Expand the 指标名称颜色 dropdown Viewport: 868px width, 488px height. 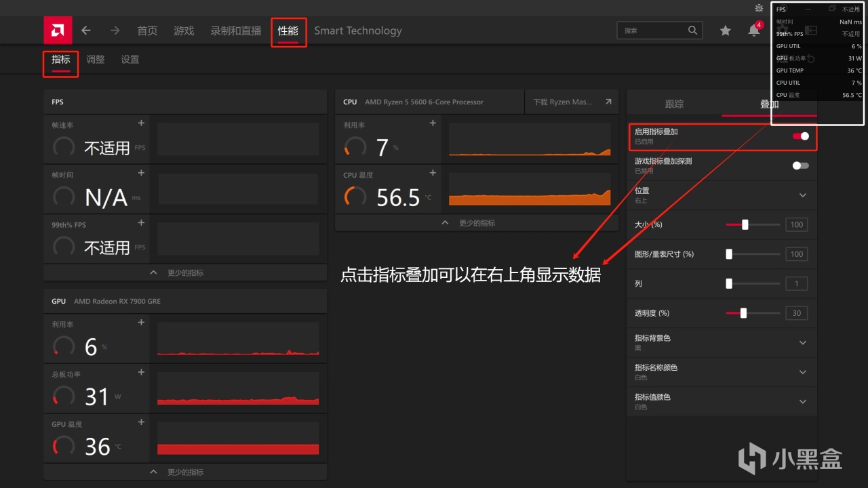click(803, 372)
